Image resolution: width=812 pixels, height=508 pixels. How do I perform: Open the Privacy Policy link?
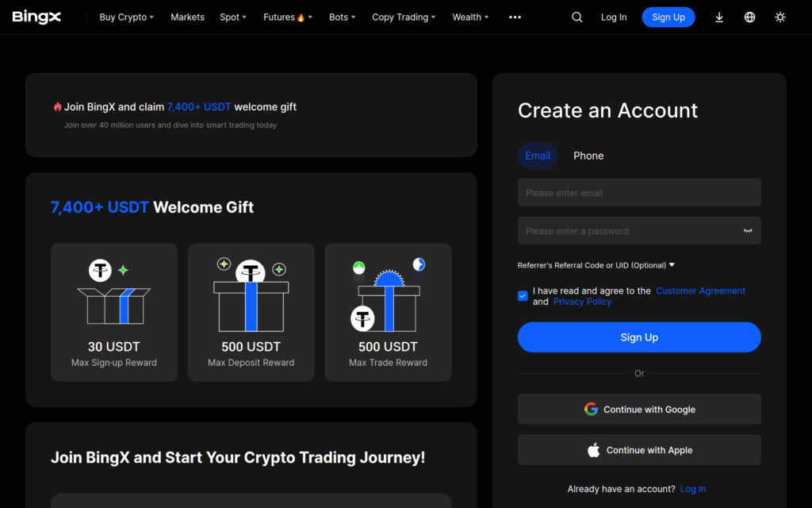582,302
